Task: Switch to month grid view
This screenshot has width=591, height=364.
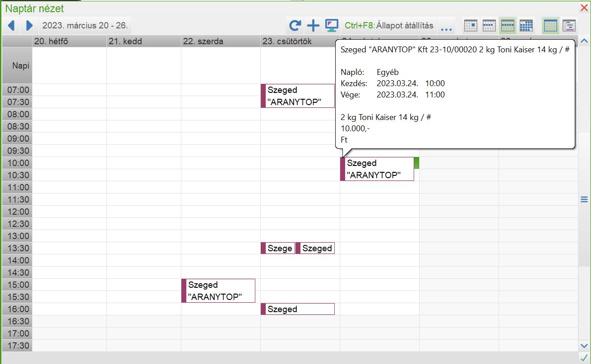Action: (x=526, y=26)
